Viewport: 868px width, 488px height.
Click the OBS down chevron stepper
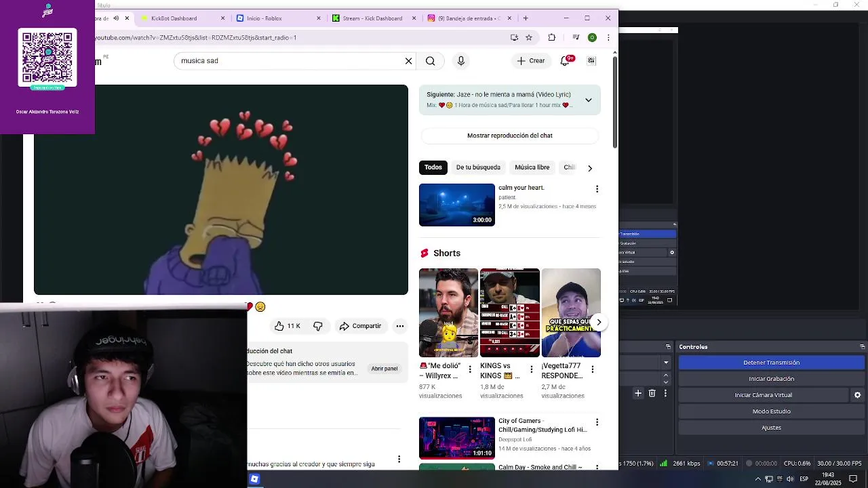666,382
